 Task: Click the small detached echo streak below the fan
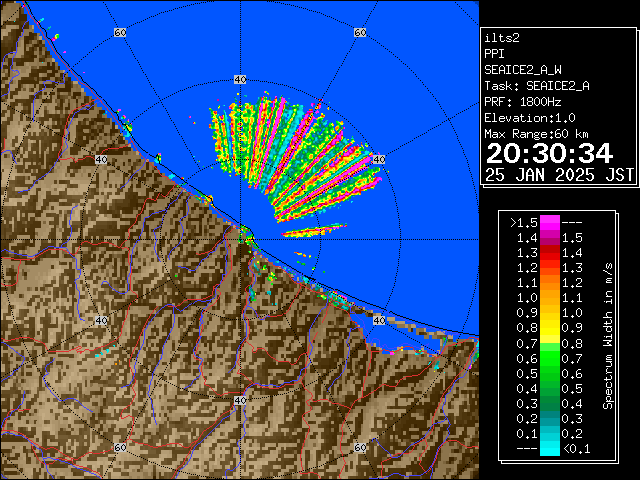coord(314,230)
